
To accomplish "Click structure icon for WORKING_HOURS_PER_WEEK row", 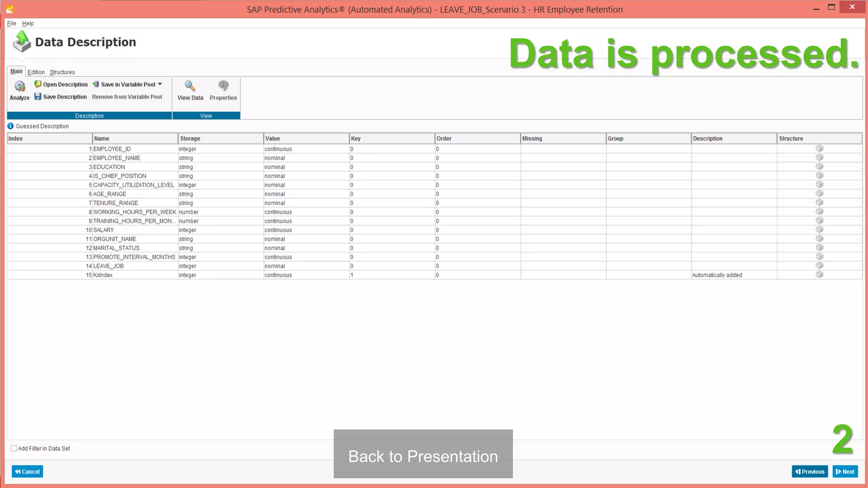I will tap(819, 211).
